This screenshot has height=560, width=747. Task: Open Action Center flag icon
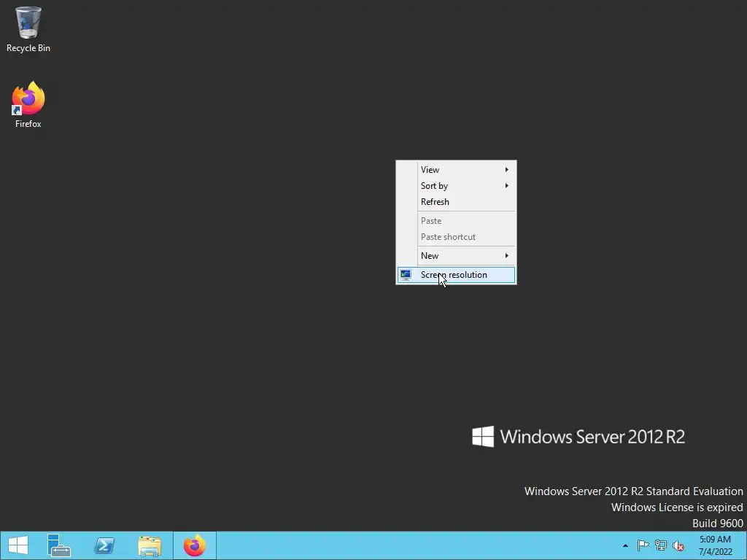[x=643, y=545]
